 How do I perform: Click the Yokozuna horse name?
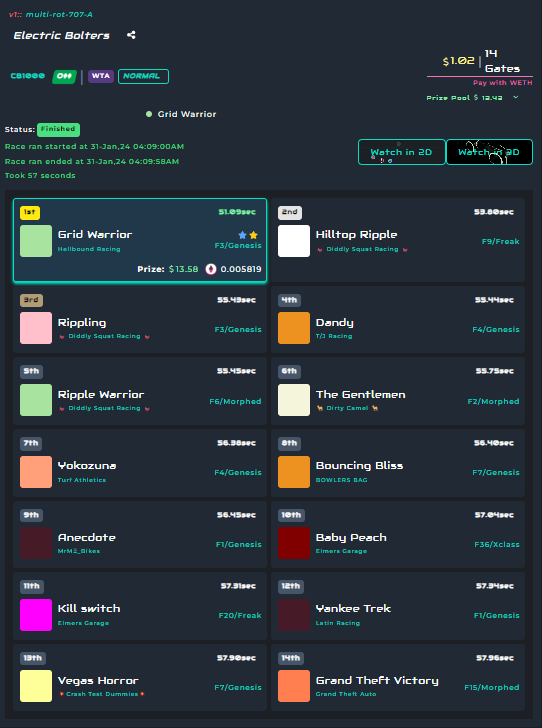click(87, 466)
